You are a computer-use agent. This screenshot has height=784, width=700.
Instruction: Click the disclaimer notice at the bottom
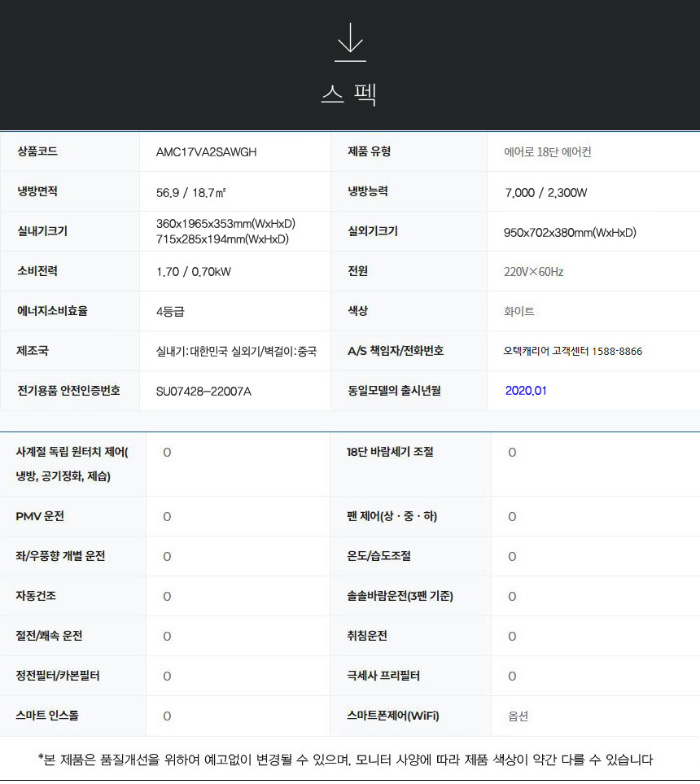(345, 760)
